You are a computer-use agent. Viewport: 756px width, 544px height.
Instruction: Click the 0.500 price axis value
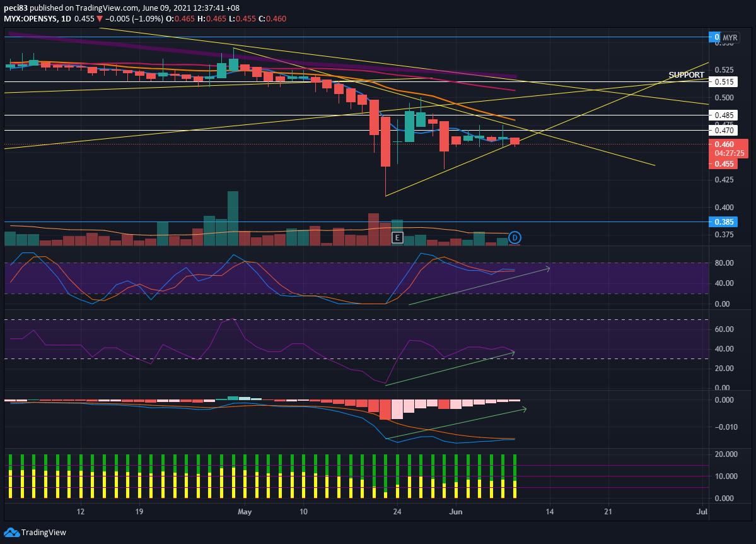pos(724,98)
